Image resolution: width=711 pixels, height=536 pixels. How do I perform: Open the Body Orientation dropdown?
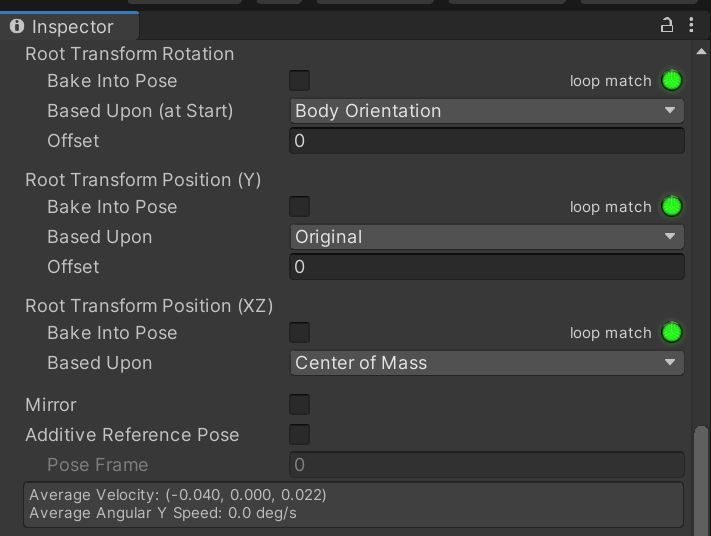487,111
